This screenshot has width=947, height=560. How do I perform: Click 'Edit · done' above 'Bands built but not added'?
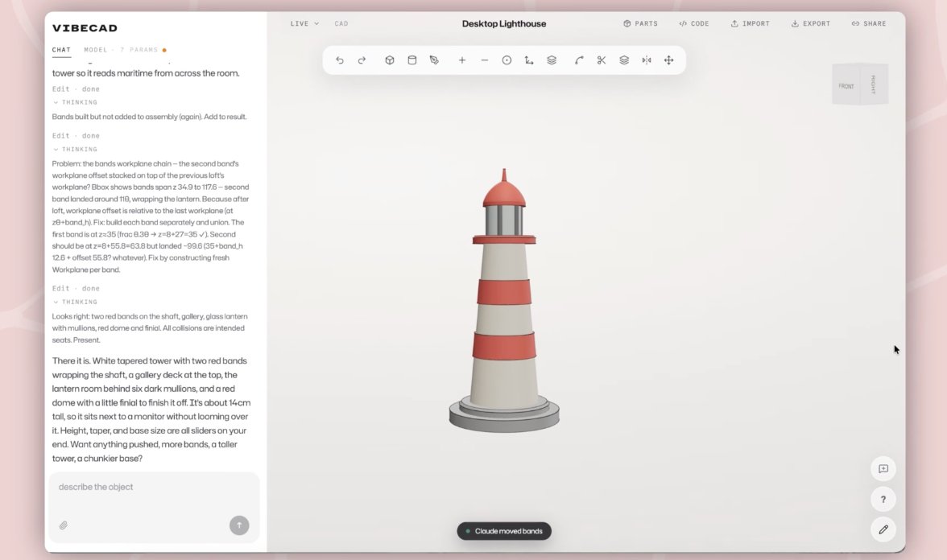76,89
